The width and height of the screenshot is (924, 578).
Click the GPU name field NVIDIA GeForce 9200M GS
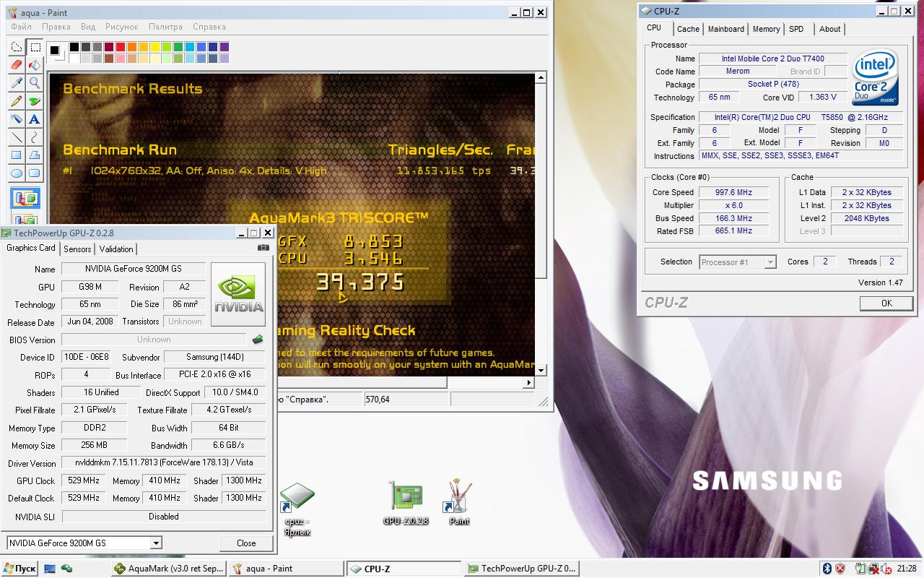pos(134,269)
